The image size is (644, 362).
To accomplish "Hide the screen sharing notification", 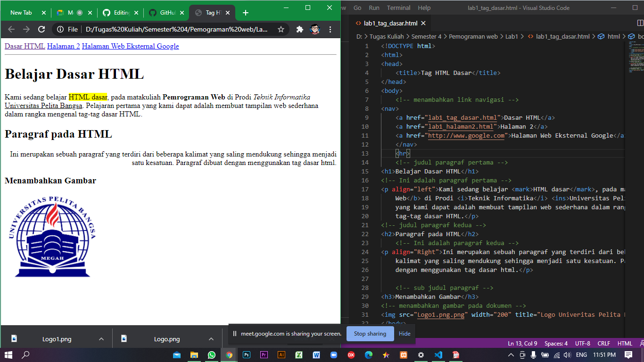I will tap(405, 334).
